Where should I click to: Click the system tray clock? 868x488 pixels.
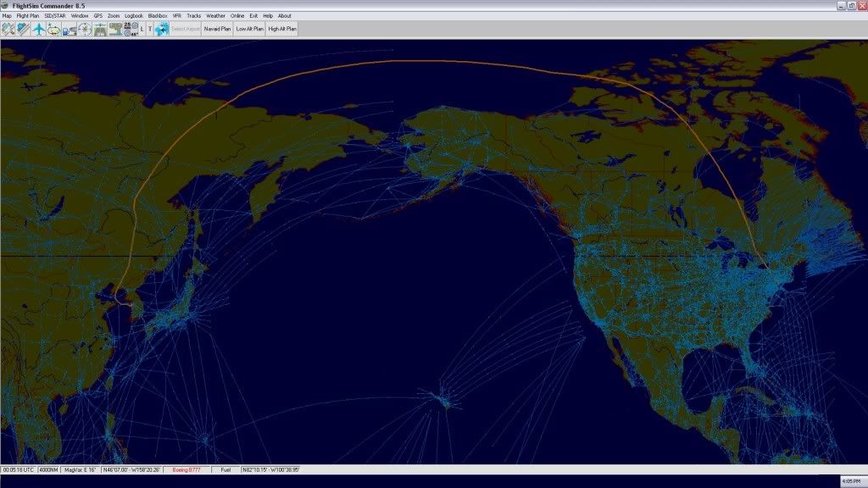tap(851, 481)
